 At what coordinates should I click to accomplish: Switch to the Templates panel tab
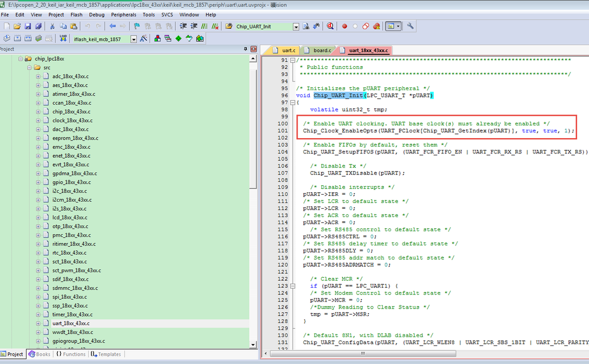106,354
